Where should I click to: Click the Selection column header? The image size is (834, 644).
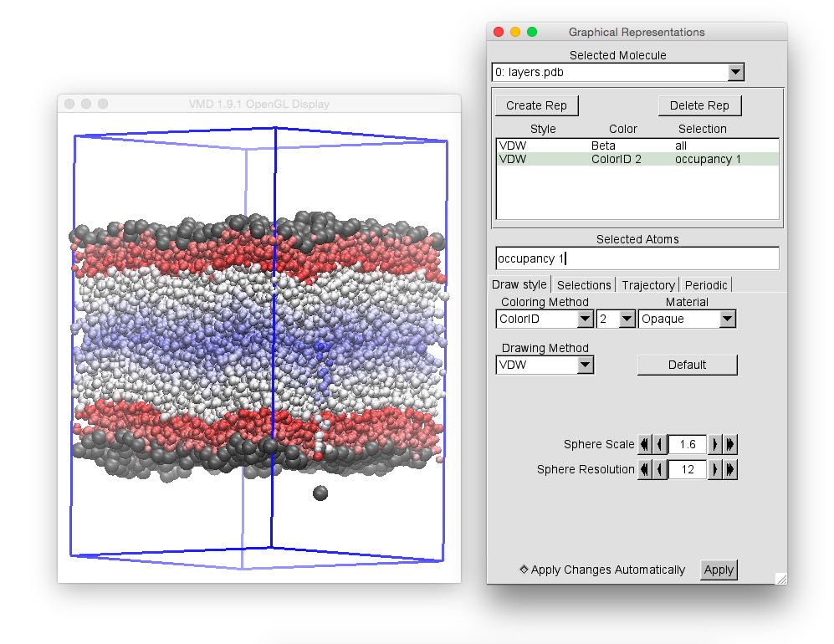click(702, 129)
